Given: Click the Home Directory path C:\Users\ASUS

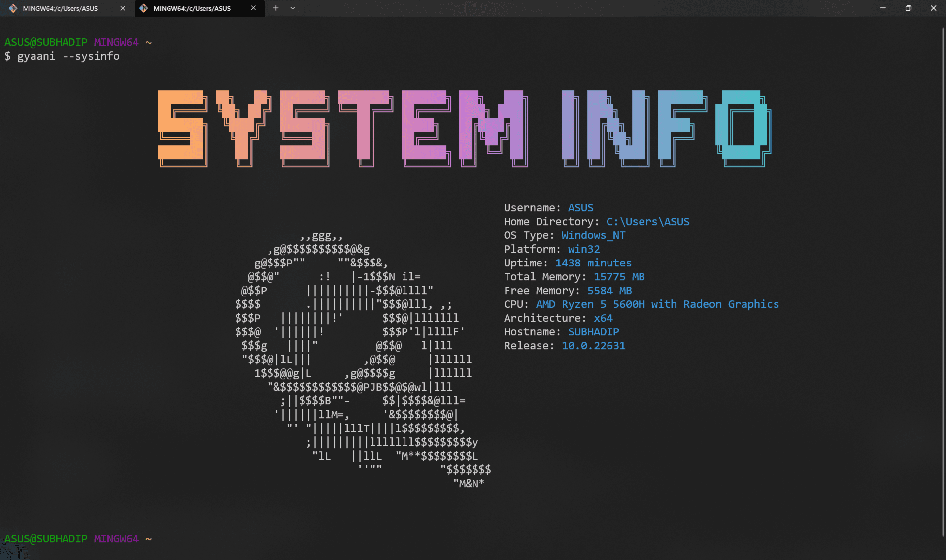Looking at the screenshot, I should point(648,222).
